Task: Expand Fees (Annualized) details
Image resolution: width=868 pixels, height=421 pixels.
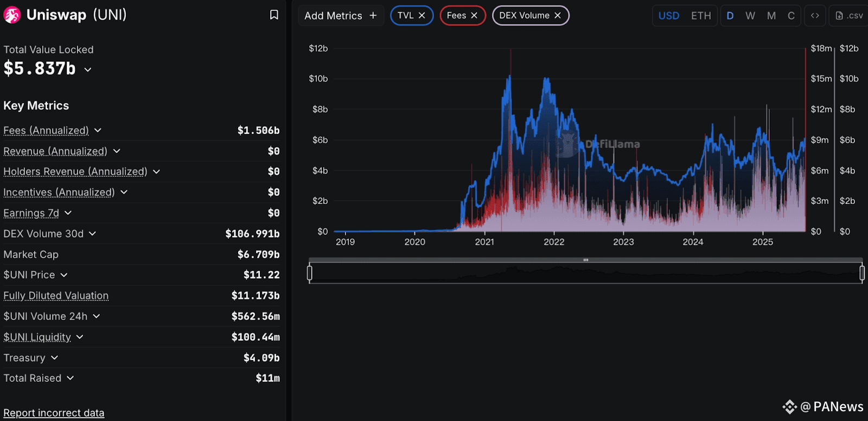Action: coord(98,130)
